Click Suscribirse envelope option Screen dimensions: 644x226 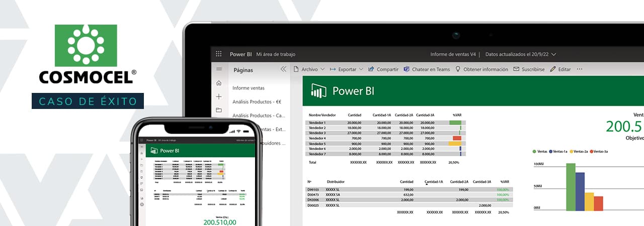[x=529, y=69]
